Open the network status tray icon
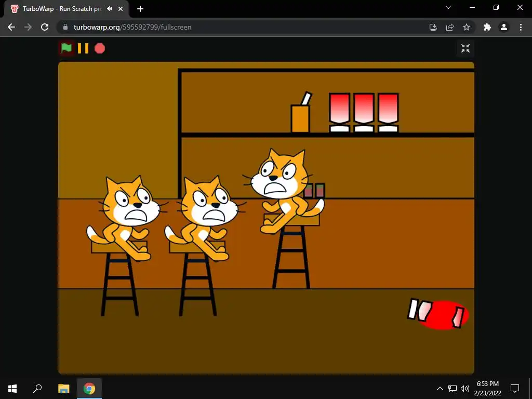 (x=453, y=389)
